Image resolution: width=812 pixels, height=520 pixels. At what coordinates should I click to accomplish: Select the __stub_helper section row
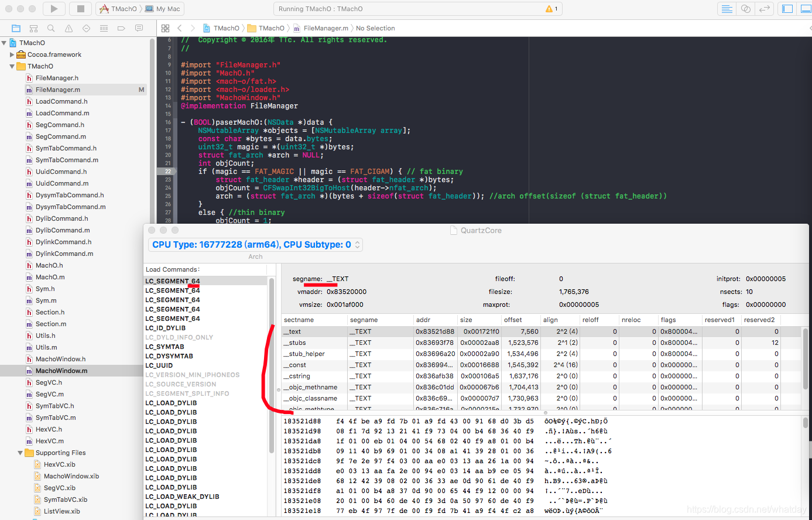click(541, 354)
